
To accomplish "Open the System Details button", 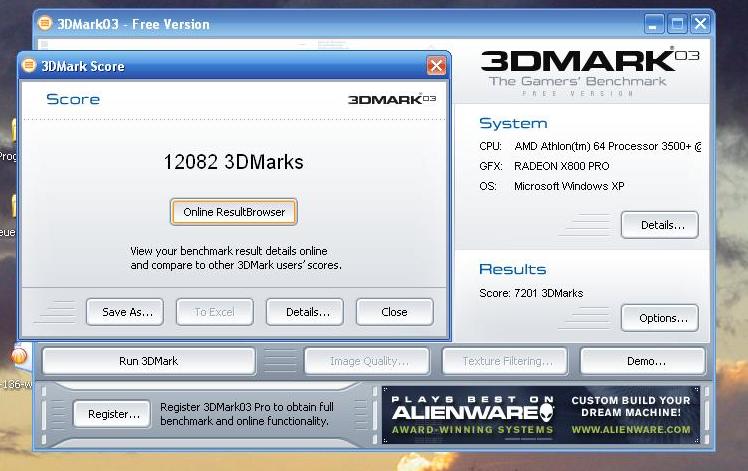I will click(x=660, y=225).
